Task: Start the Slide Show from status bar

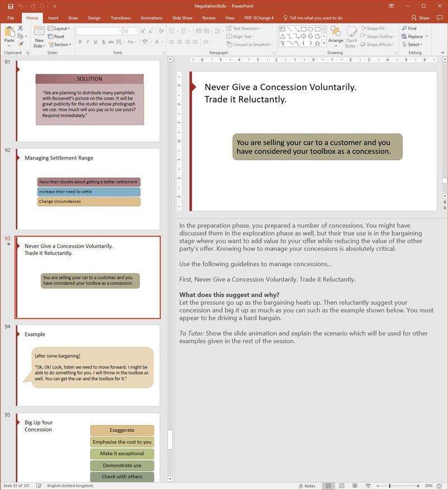Action: coord(368,486)
